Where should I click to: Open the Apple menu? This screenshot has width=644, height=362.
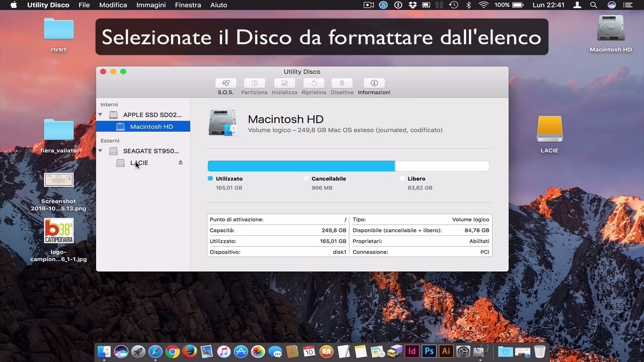pos(14,5)
